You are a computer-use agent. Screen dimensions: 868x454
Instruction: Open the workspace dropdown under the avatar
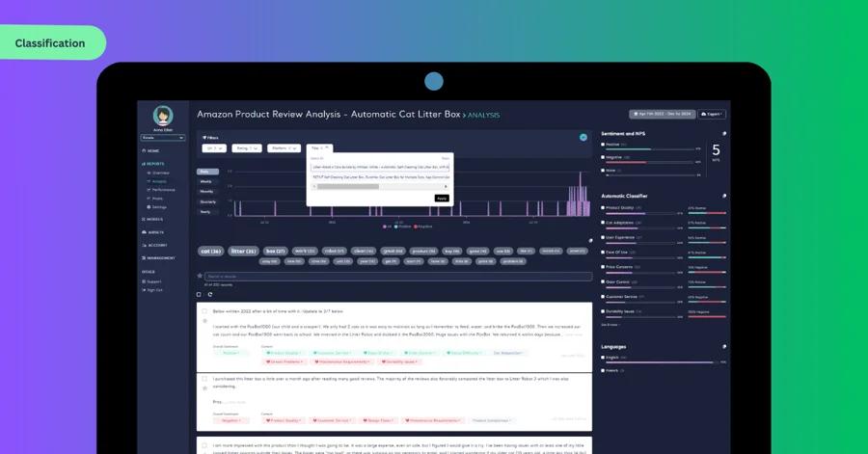[x=163, y=138]
